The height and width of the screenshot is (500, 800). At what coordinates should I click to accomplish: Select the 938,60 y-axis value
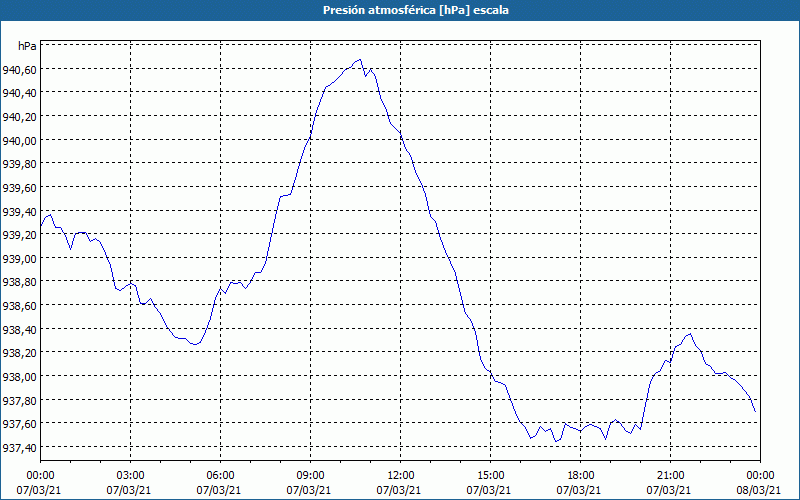coord(19,306)
